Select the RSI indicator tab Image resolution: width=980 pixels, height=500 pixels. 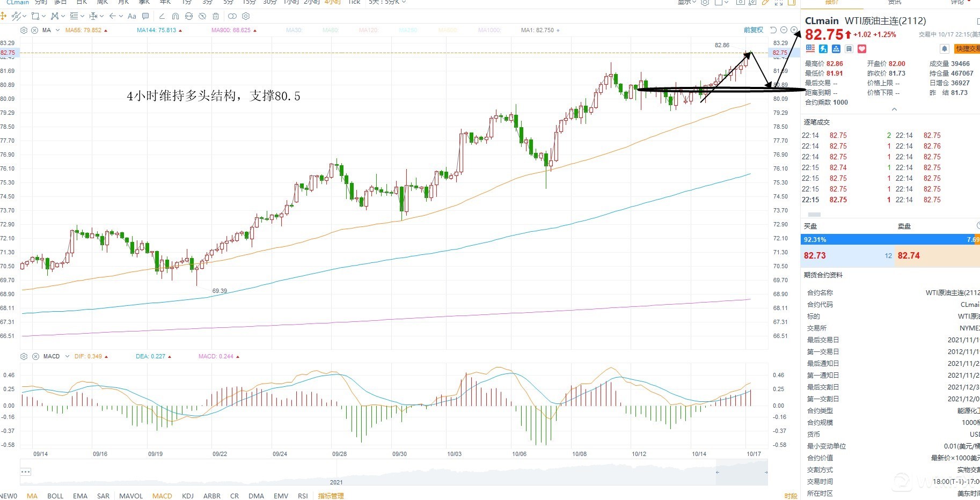tap(303, 496)
